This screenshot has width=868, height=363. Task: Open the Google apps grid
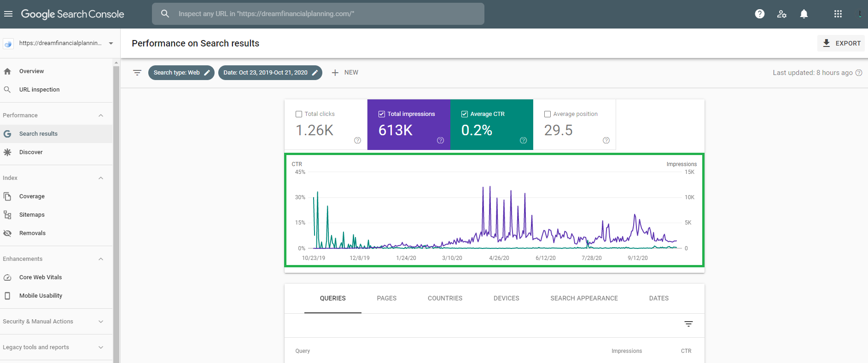[x=838, y=14]
